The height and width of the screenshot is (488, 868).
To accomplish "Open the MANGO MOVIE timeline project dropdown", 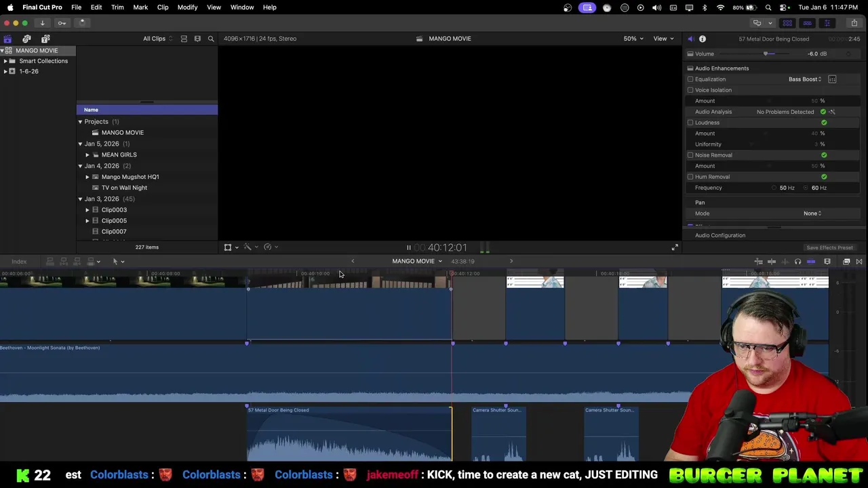I will click(417, 261).
